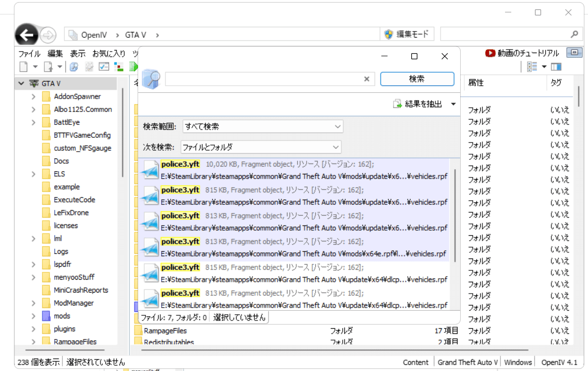The width and height of the screenshot is (588, 371).
Task: Select the RampageFiles folder in file list
Action: pyautogui.click(x=165, y=331)
